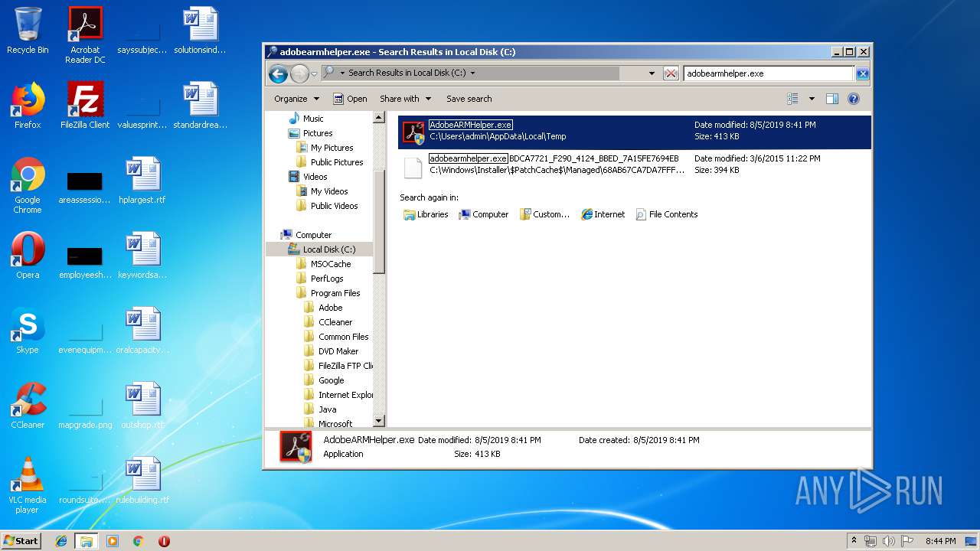980x551 pixels.
Task: Select Pictures library in tree
Action: coord(310,133)
